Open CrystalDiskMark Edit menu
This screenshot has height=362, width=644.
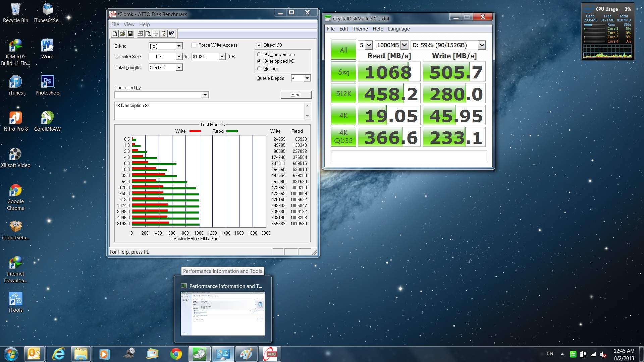pyautogui.click(x=343, y=29)
